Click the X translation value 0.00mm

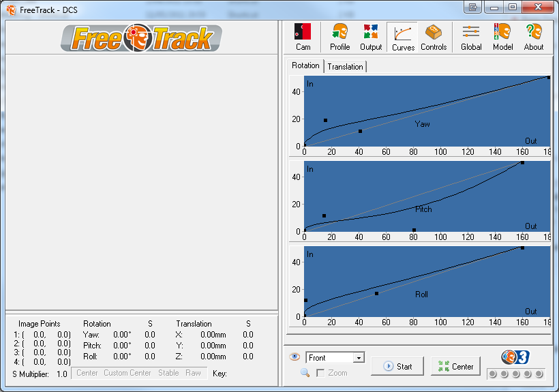213,335
